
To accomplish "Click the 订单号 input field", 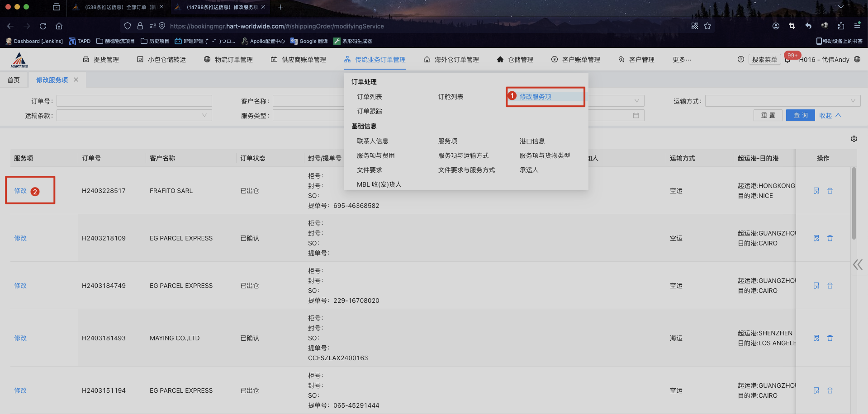I will coord(134,100).
